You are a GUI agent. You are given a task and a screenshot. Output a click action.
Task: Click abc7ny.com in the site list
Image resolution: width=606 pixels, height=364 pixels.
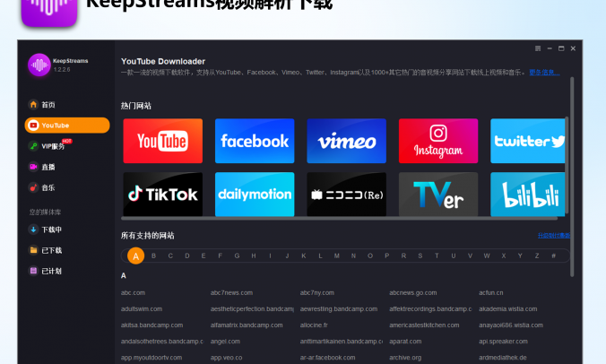317,293
